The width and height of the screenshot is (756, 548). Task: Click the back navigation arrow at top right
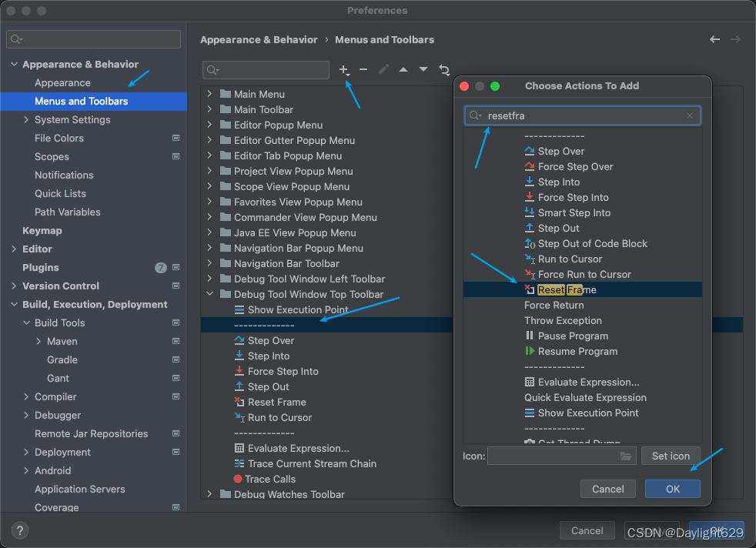pyautogui.click(x=714, y=39)
